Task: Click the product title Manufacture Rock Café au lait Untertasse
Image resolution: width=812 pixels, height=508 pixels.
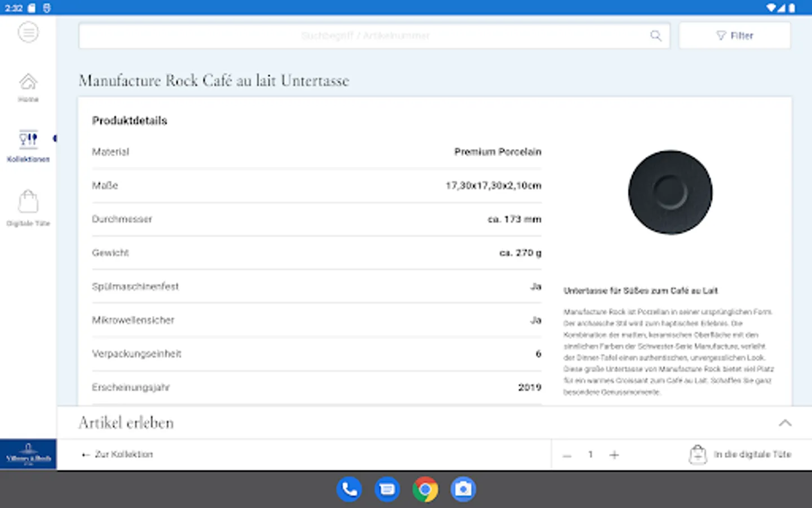Action: pos(214,81)
